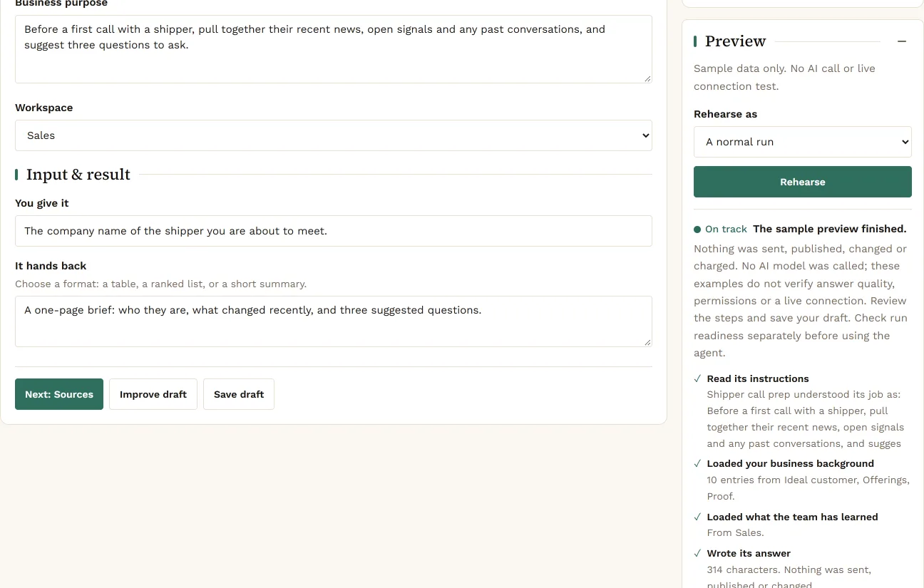924x588 pixels.
Task: Save the draft
Action: pyautogui.click(x=239, y=394)
